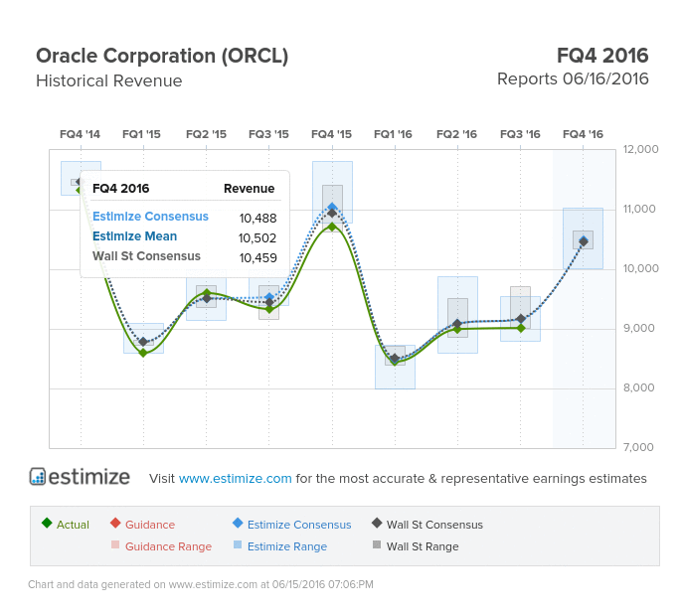Click the FQ4 '14 axis label
Image resolution: width=681 pixels, height=616 pixels.
(x=80, y=134)
